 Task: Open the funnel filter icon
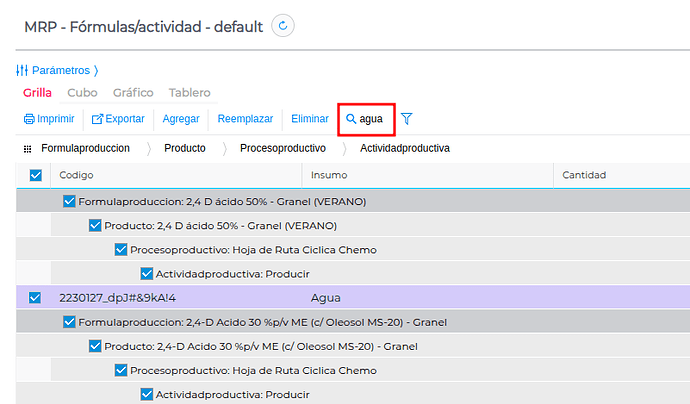pos(407,118)
